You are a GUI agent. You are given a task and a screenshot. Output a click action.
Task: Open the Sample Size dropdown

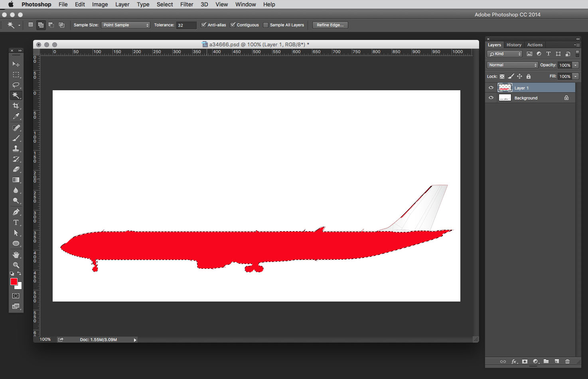(125, 25)
